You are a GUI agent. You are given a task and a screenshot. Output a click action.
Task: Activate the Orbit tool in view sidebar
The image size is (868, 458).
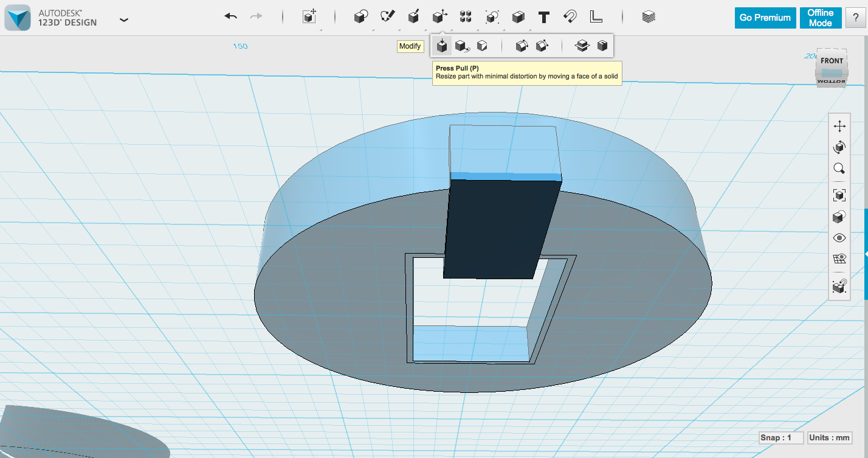pos(839,147)
